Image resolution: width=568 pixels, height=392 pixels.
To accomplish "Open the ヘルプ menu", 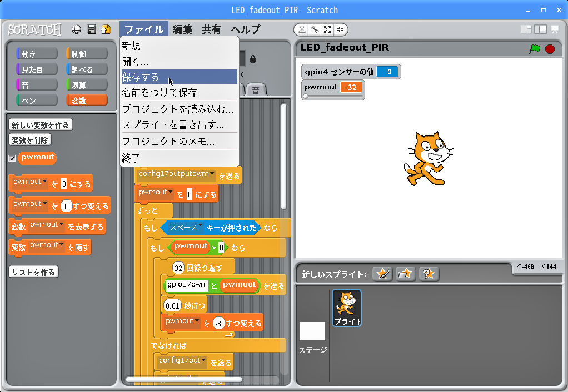I will click(x=246, y=29).
